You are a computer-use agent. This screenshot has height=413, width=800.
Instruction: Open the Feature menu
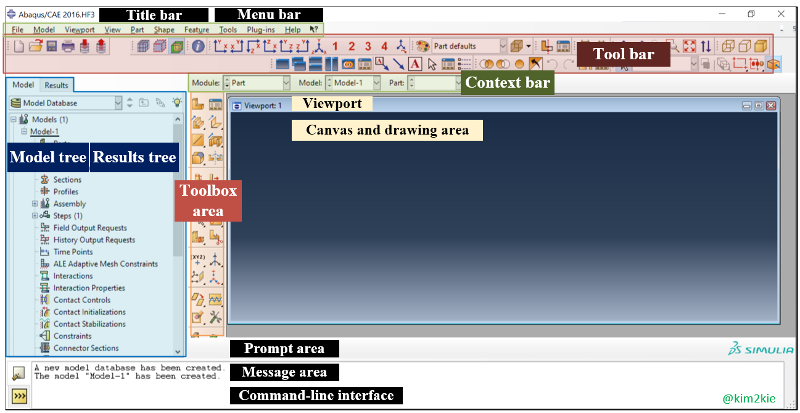pos(197,30)
